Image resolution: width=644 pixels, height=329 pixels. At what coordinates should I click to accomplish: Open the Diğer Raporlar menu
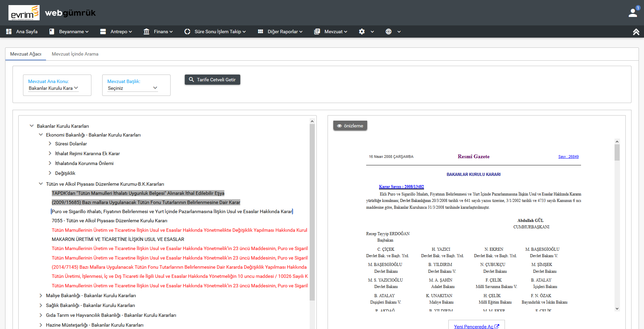coord(282,32)
